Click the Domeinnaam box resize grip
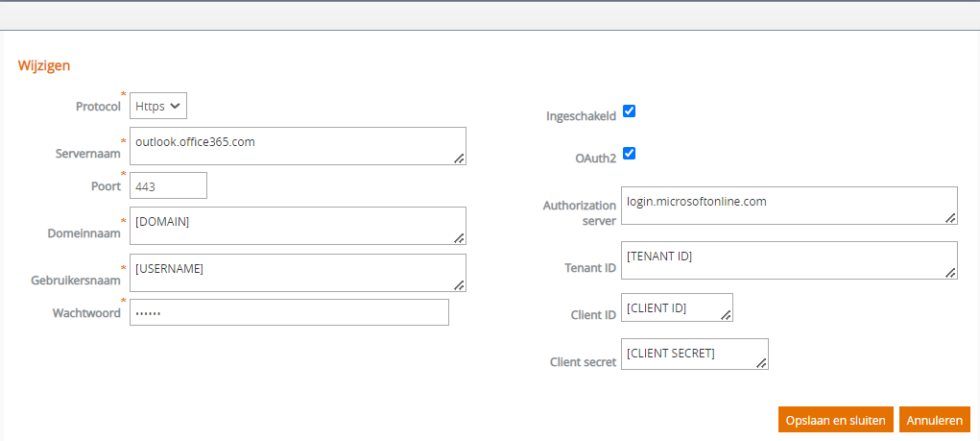980x441 pixels. [x=459, y=237]
